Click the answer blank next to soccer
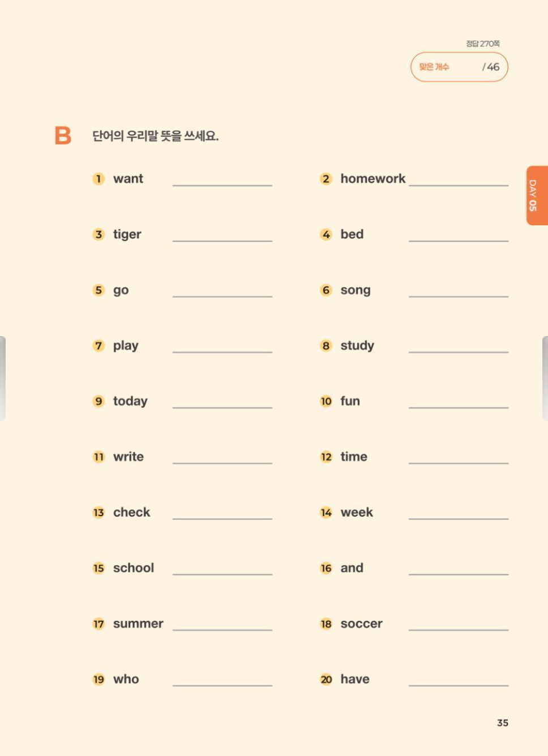Image resolution: width=548 pixels, height=756 pixels. coord(458,624)
